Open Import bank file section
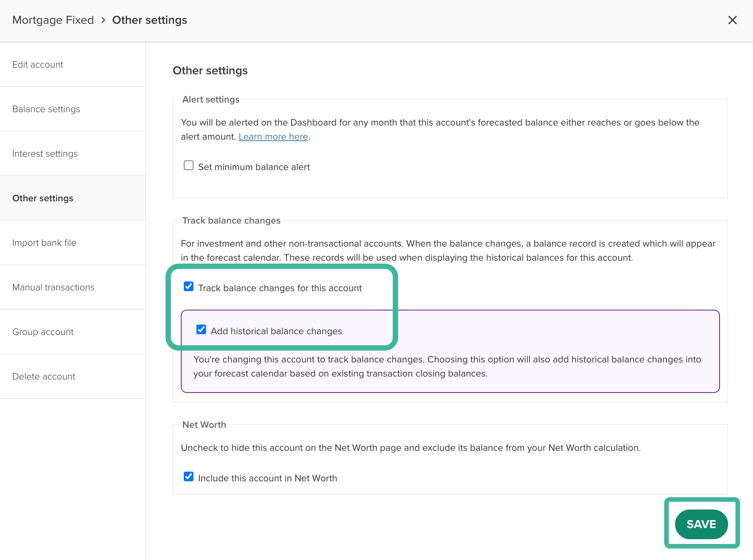 (44, 243)
